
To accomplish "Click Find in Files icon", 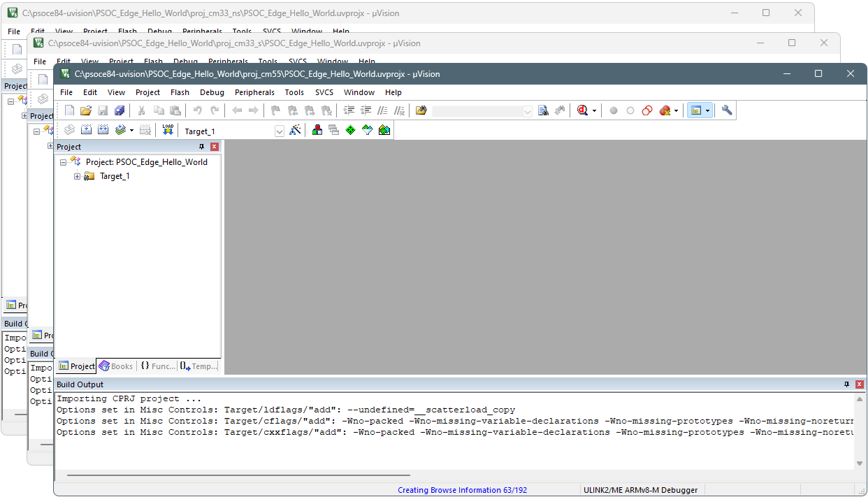I will (543, 110).
